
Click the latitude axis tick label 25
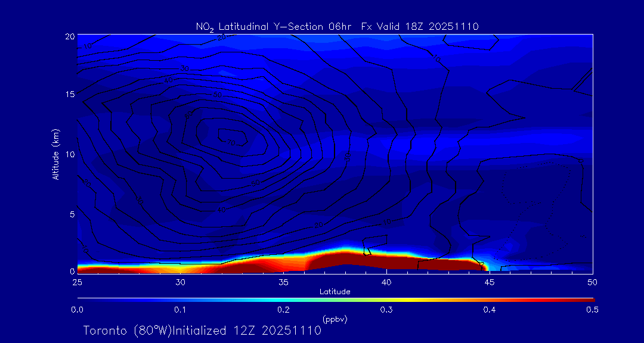coord(77,282)
